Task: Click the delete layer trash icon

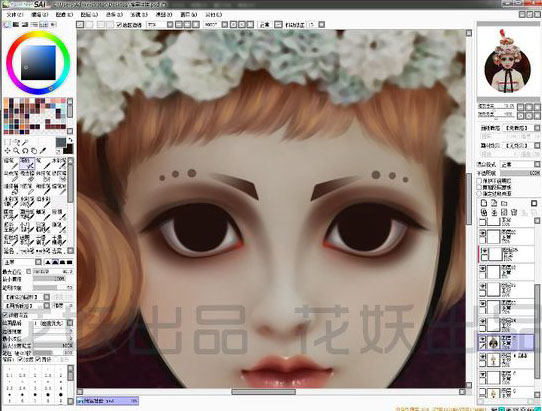Action: 514,212
